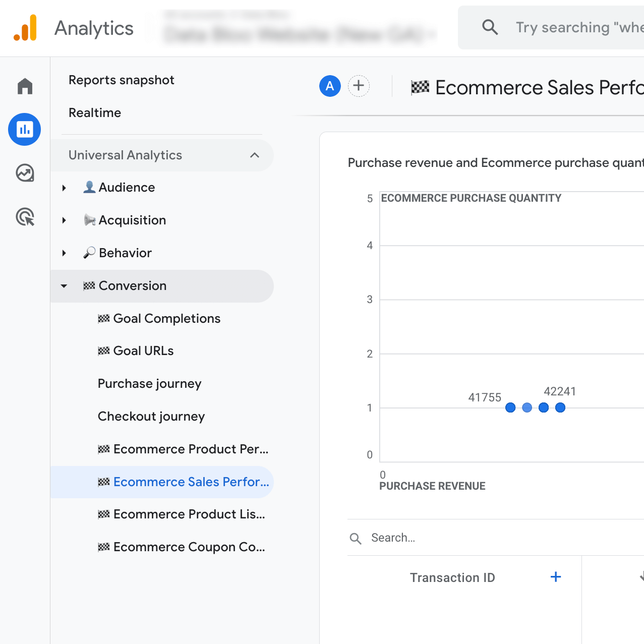This screenshot has height=644, width=644.
Task: Open the Home icon in sidebar
Action: click(x=25, y=86)
